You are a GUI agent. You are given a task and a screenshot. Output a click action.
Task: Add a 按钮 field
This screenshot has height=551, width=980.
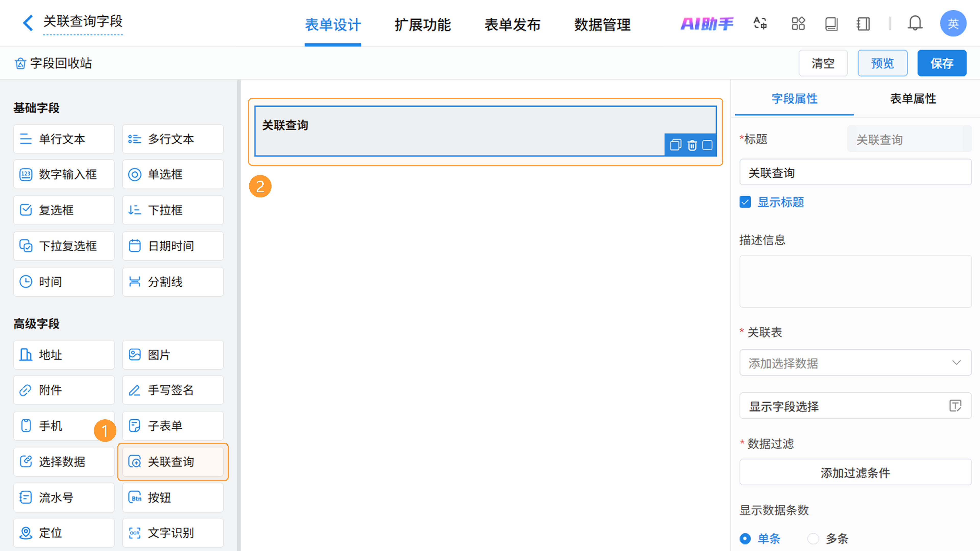pyautogui.click(x=173, y=497)
